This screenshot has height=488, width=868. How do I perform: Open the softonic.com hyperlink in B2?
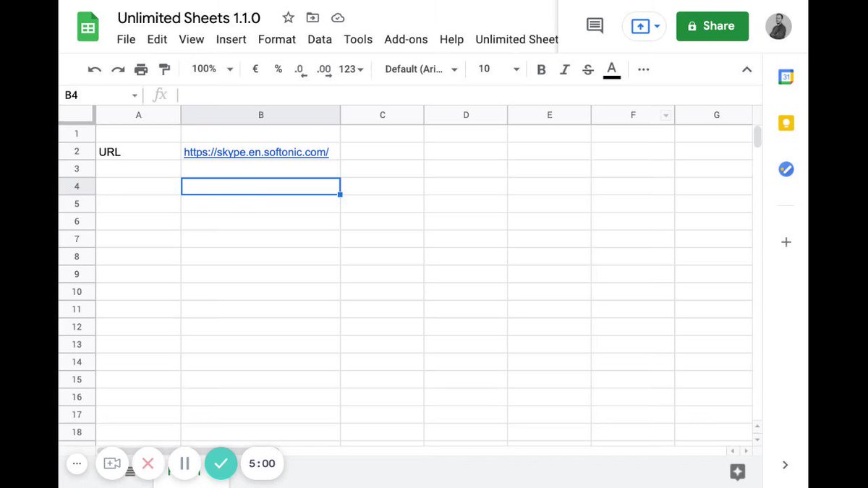tap(256, 152)
